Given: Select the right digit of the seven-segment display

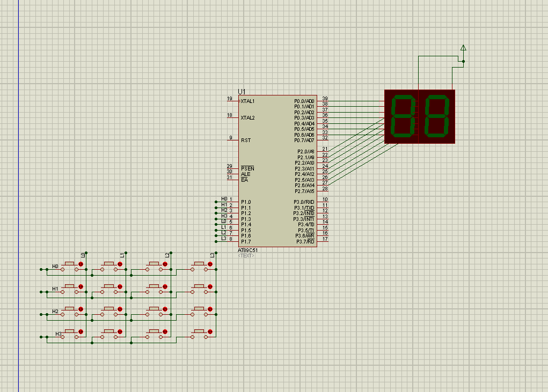Looking at the screenshot, I should (436, 116).
